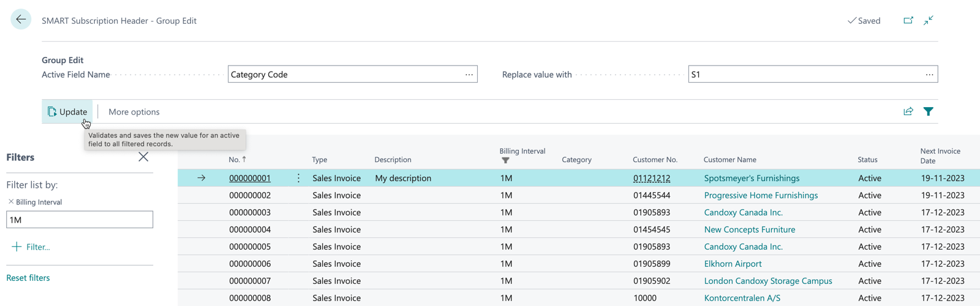
Task: Add a new filter with Filter...
Action: tap(31, 247)
